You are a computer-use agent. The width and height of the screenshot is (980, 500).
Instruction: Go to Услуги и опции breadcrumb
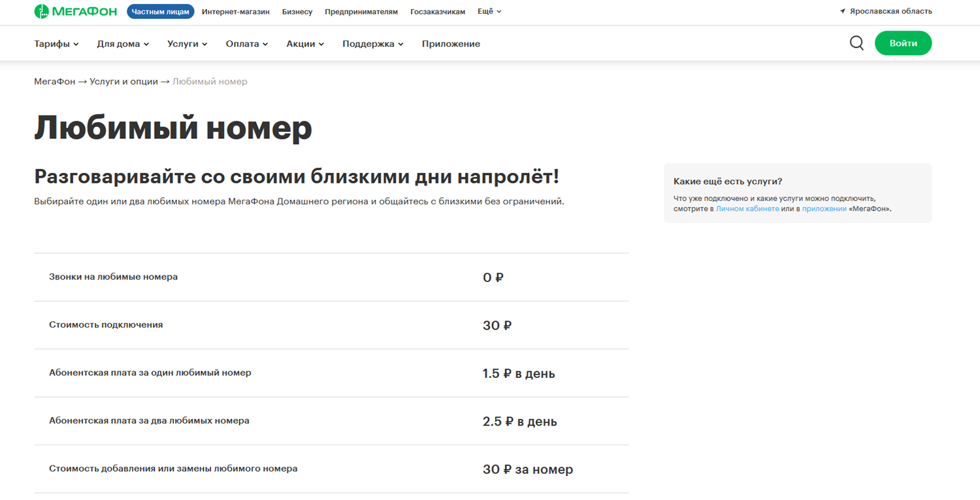click(x=124, y=82)
